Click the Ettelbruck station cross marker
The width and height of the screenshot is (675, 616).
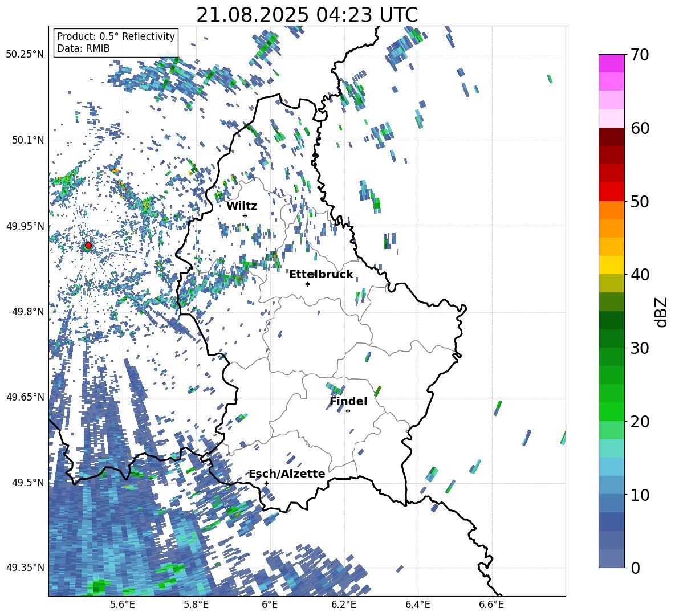point(307,284)
